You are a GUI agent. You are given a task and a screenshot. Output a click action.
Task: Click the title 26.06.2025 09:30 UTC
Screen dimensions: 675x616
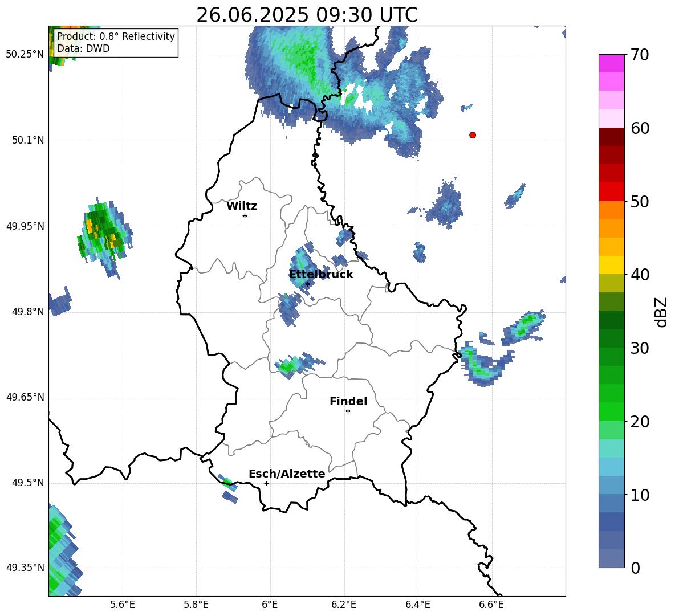pyautogui.click(x=307, y=15)
